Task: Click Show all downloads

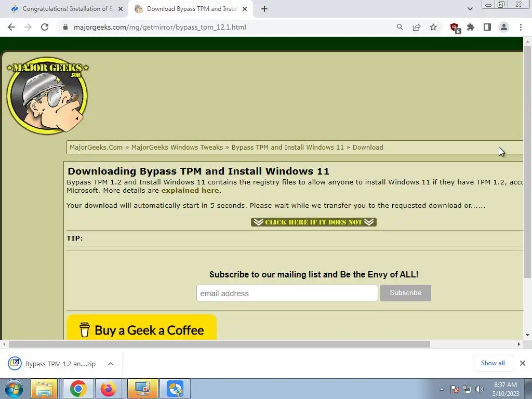Action: point(493,363)
